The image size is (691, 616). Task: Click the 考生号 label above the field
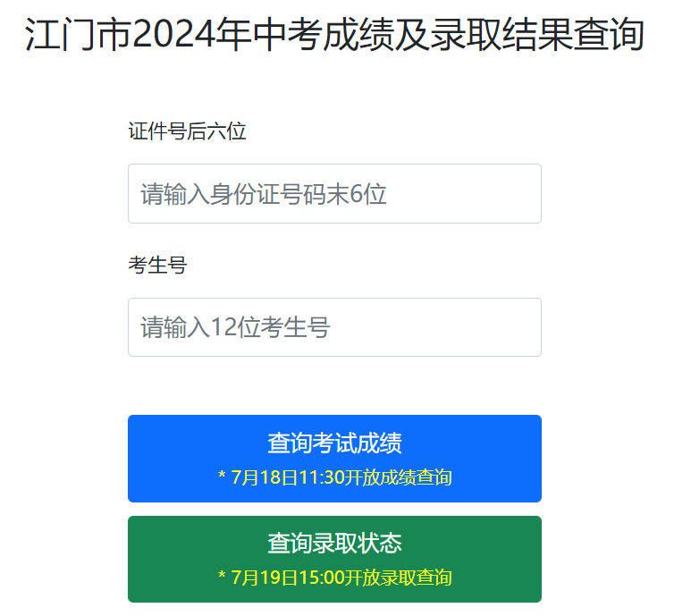(157, 266)
